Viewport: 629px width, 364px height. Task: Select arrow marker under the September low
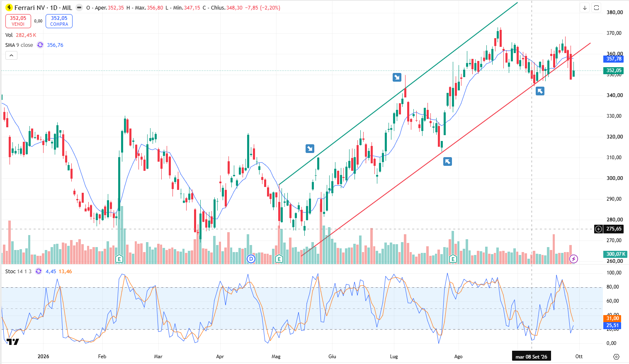tap(540, 91)
